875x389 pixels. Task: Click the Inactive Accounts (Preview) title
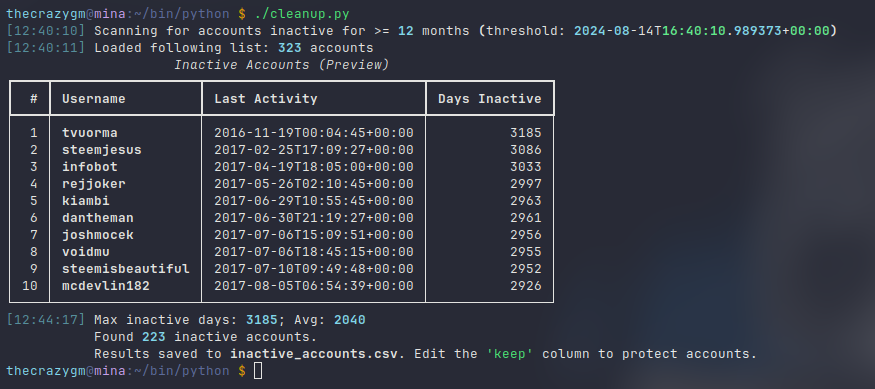pos(281,65)
